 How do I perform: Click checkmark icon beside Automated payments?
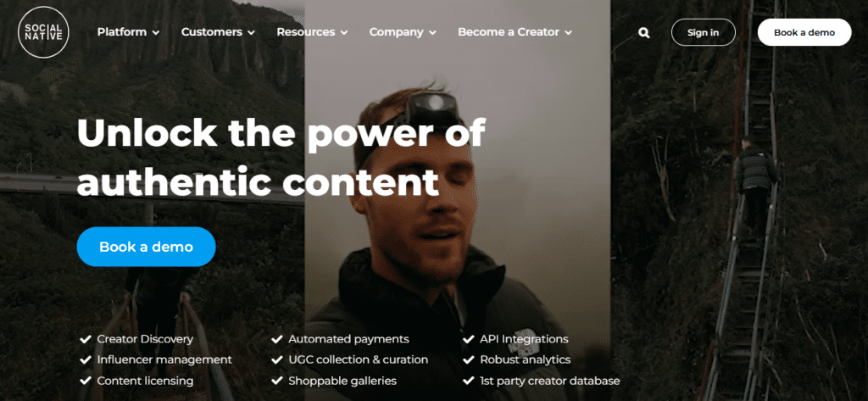pos(277,339)
